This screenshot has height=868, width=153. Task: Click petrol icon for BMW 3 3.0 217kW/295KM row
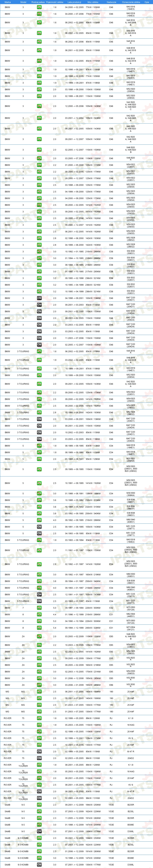point(39,272)
